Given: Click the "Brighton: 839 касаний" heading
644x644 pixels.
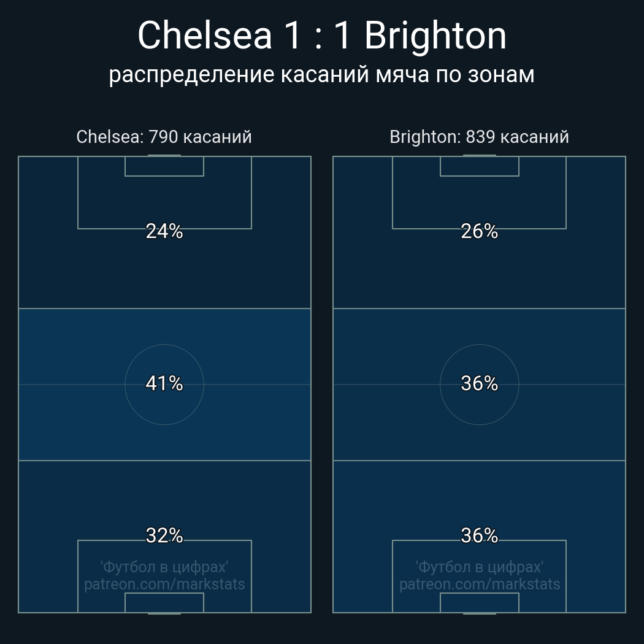Looking at the screenshot, I should tap(479, 137).
